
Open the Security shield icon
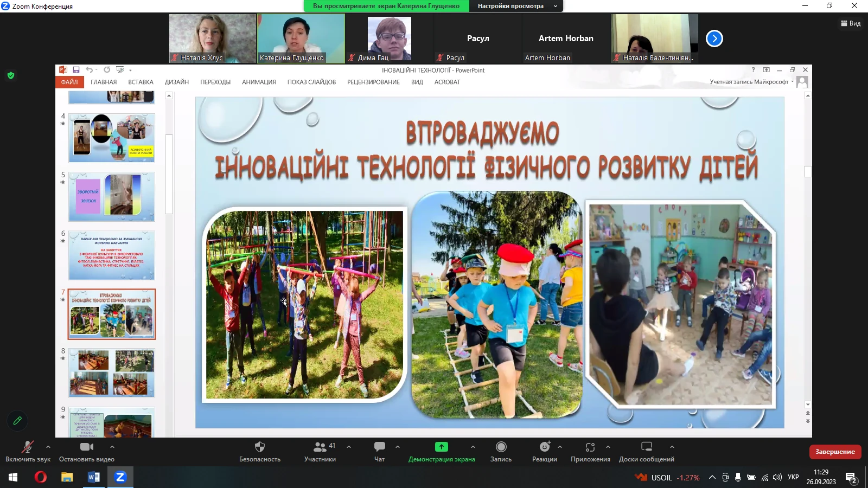click(x=259, y=447)
